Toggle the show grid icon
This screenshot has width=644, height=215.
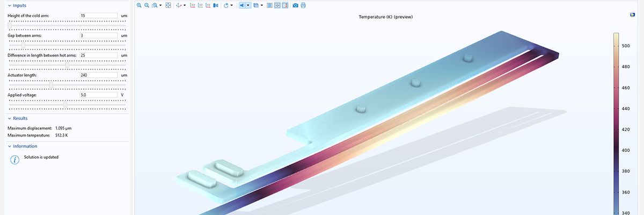point(269,5)
